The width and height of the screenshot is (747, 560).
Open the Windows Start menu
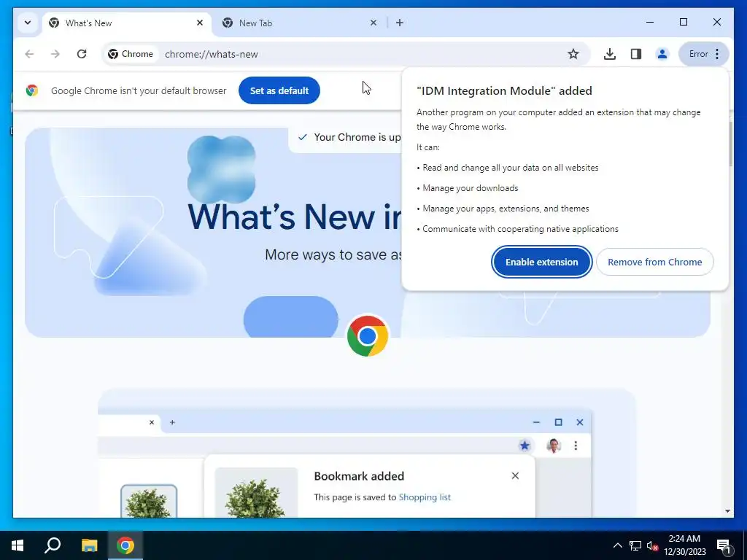[x=18, y=545]
